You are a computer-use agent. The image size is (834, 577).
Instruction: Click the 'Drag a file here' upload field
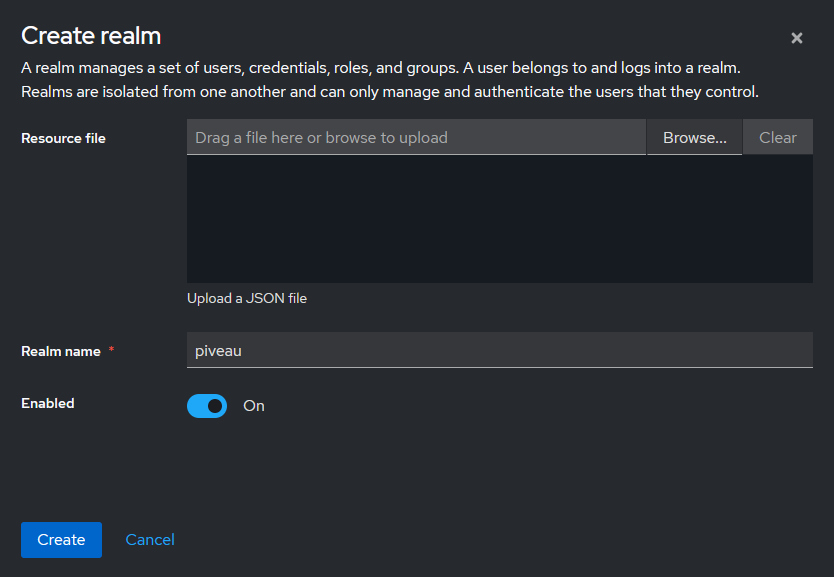click(416, 138)
